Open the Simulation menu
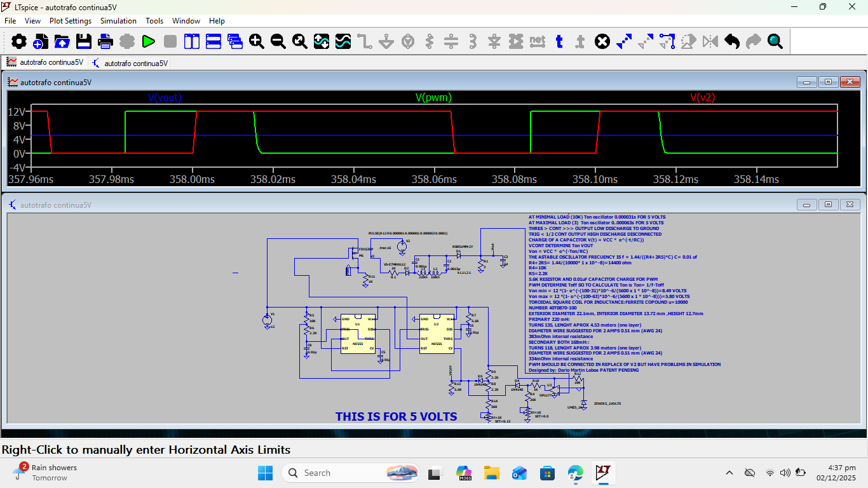 coord(118,21)
